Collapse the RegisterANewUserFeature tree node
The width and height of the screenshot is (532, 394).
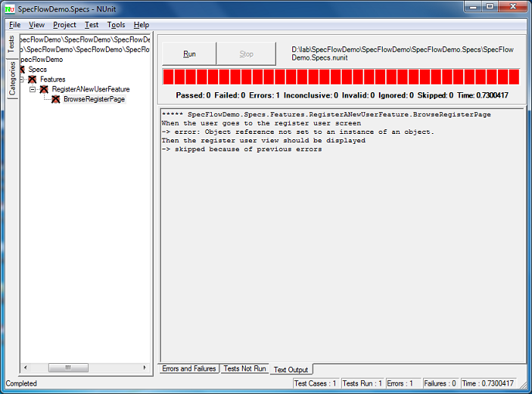click(x=32, y=89)
